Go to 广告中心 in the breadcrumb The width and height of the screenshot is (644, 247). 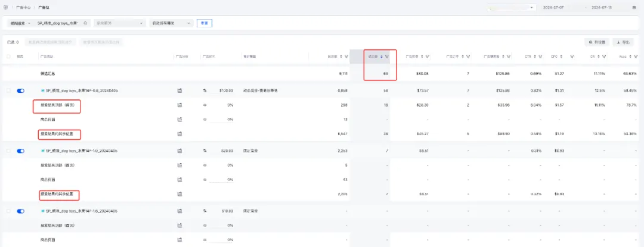[x=23, y=7]
